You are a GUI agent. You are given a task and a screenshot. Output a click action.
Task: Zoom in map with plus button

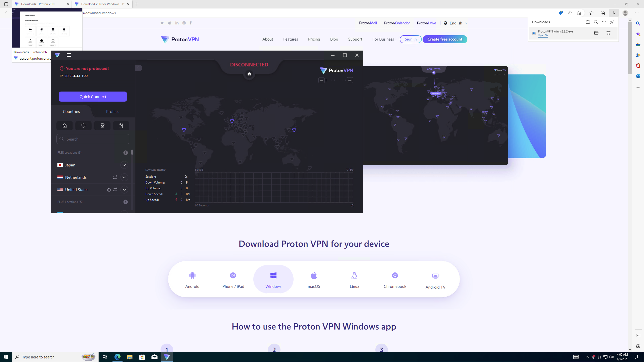pos(350,80)
